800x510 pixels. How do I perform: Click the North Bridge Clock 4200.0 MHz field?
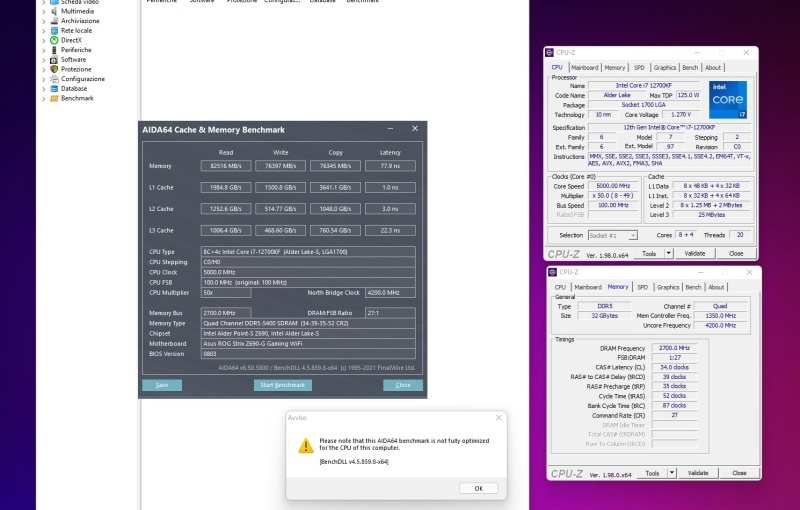point(390,293)
